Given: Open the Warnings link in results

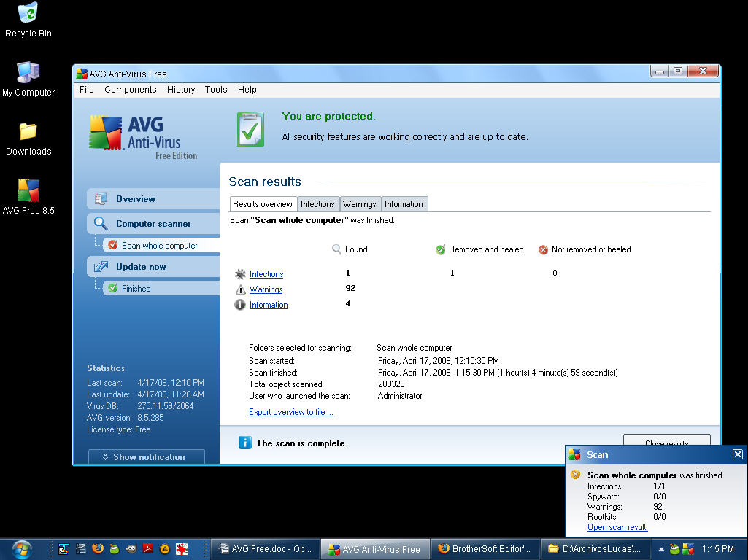Looking at the screenshot, I should click(266, 289).
